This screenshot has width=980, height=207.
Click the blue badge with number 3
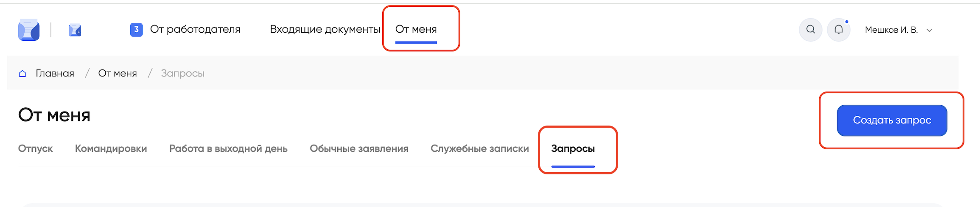pyautogui.click(x=136, y=30)
